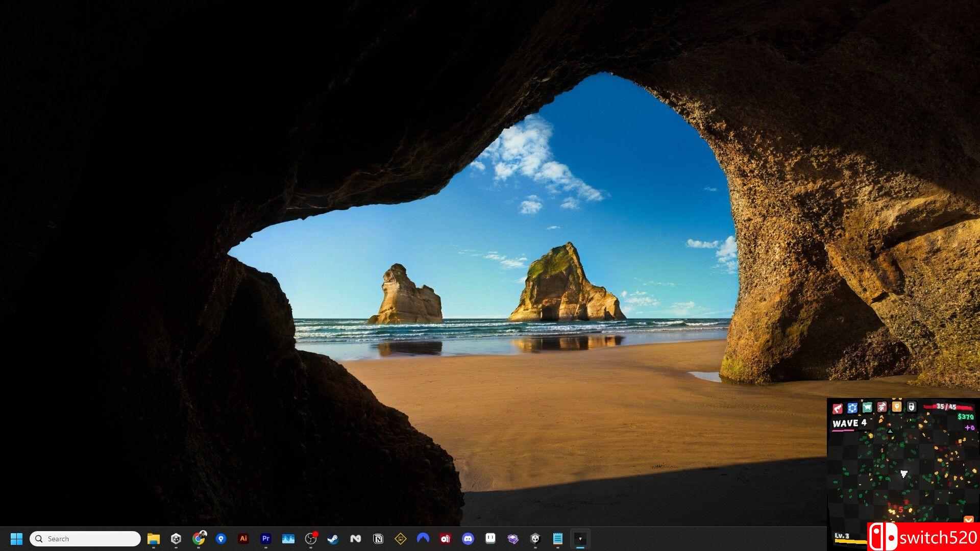Select the pistol weapon icon in the game HUD
This screenshot has width=980, height=551.
pyautogui.click(x=838, y=408)
